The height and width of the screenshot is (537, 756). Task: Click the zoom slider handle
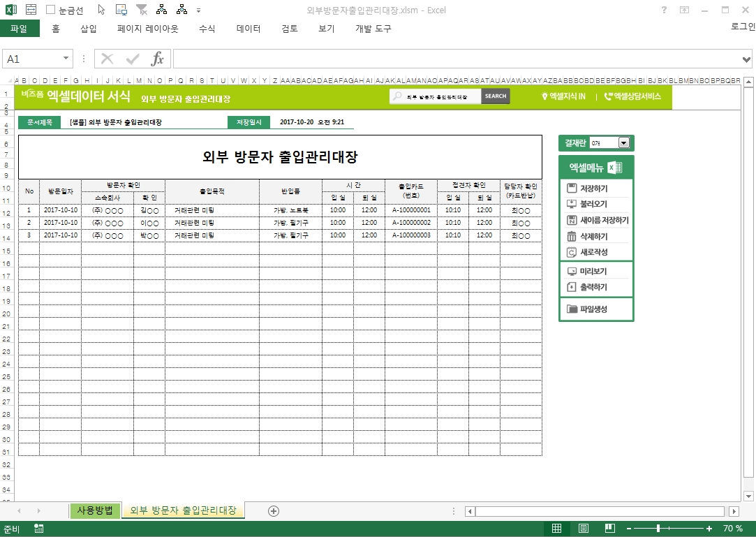coord(658,529)
